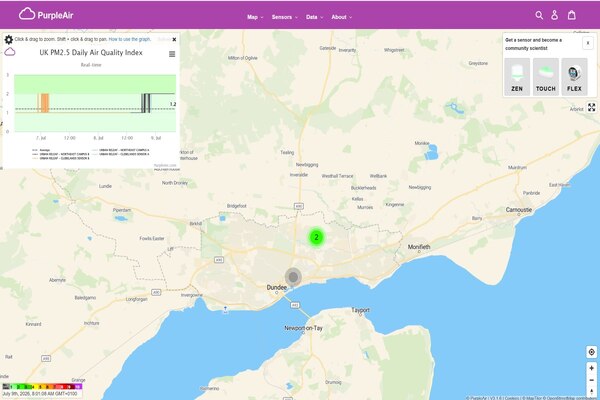Click the purple 10 swatch in color scale
Image resolution: width=600 pixels, height=400 pixels.
point(78,387)
